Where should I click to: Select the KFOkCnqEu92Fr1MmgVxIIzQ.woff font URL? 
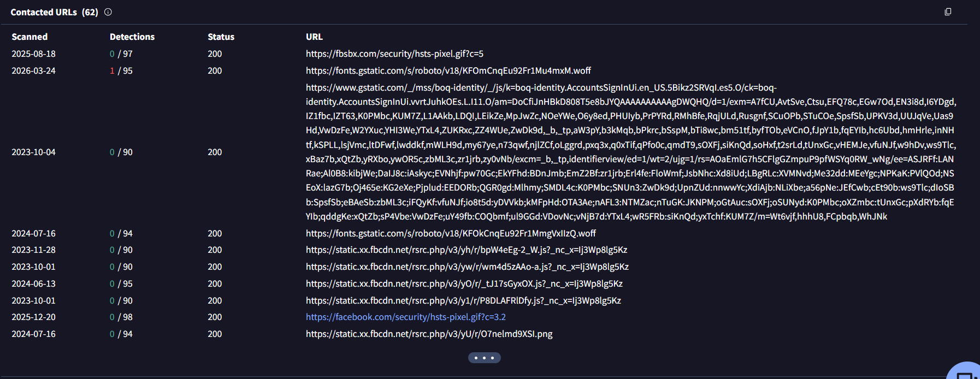click(451, 233)
